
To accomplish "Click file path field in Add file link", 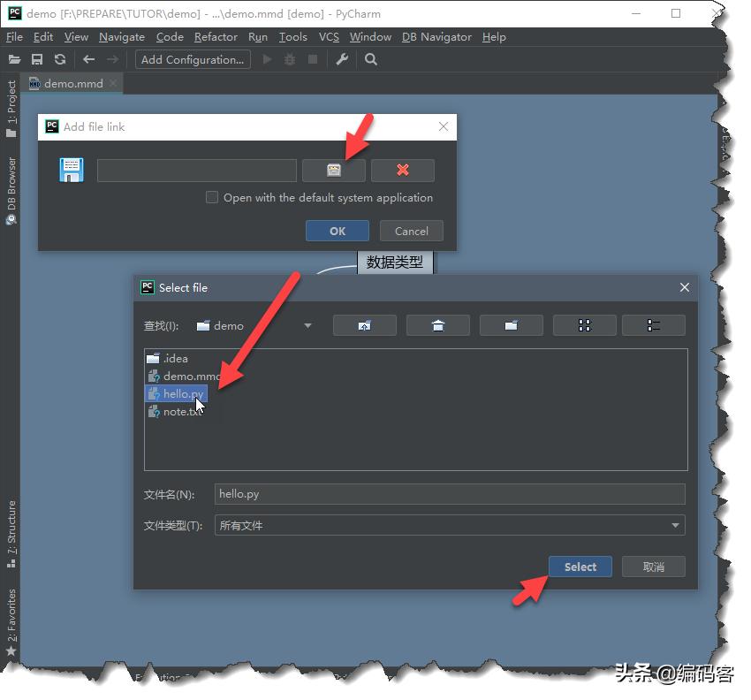I will point(197,170).
